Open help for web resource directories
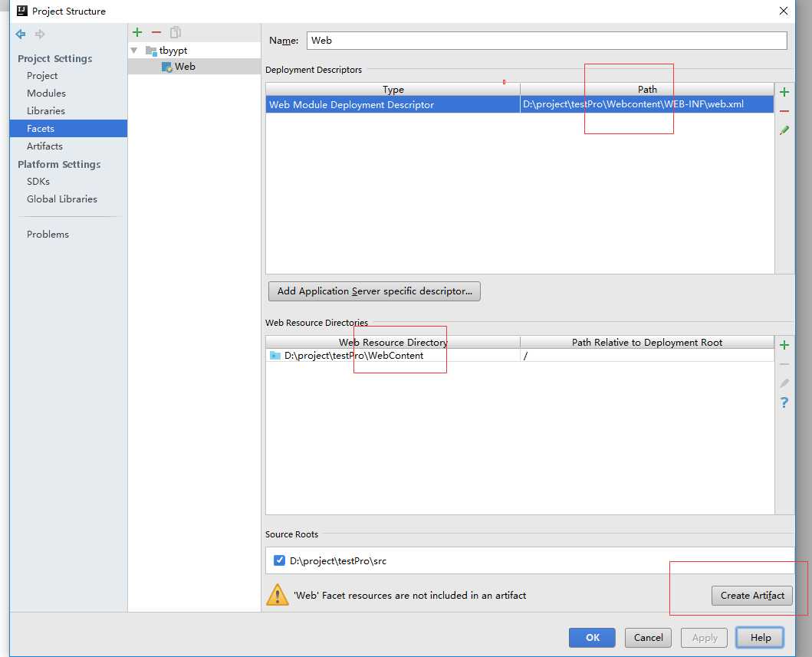812x657 pixels. 784,402
